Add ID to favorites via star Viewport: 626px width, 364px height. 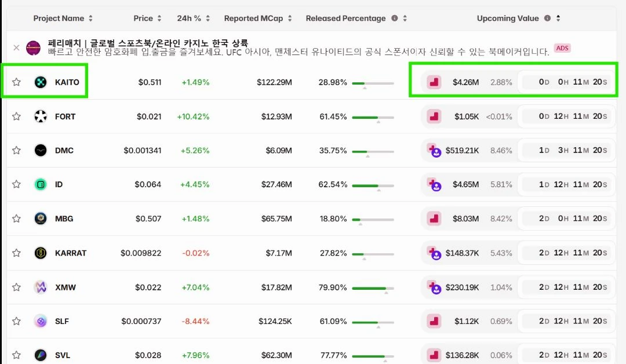[x=16, y=184]
